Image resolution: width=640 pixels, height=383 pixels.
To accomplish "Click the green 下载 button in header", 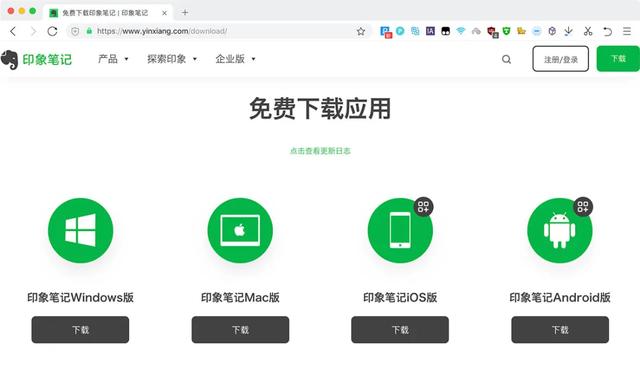I will 618,59.
